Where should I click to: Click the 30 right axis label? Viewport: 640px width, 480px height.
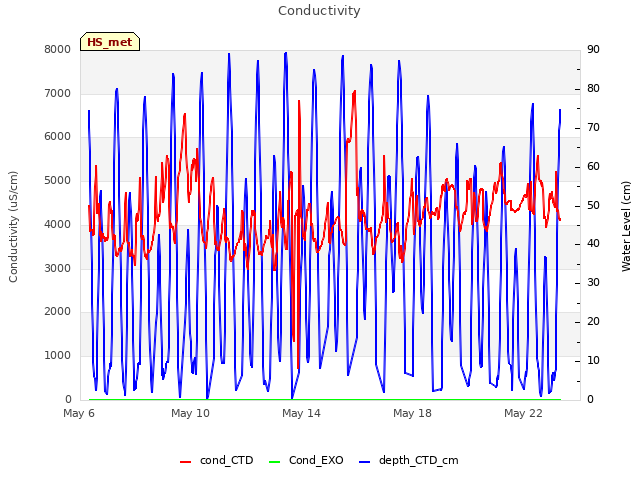[x=593, y=282]
